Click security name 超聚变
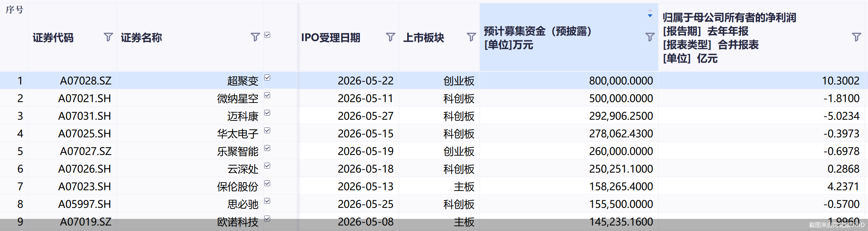This screenshot has height=231, width=868. click(243, 80)
